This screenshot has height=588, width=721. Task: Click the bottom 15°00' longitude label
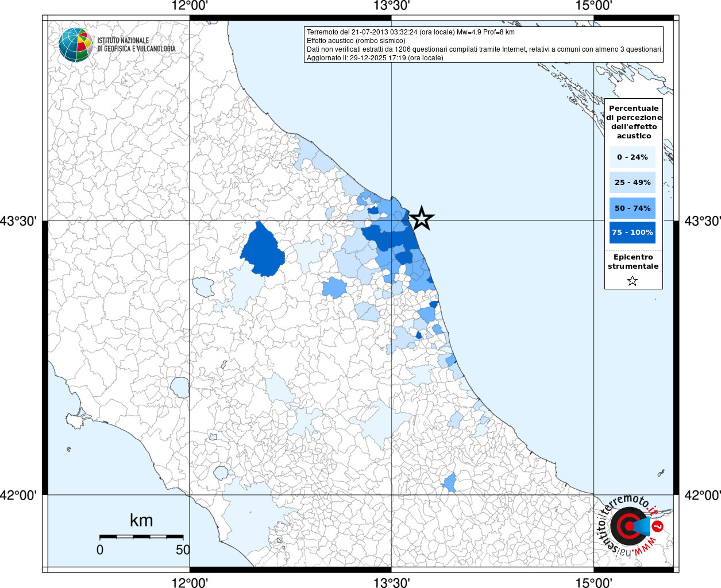[593, 583]
